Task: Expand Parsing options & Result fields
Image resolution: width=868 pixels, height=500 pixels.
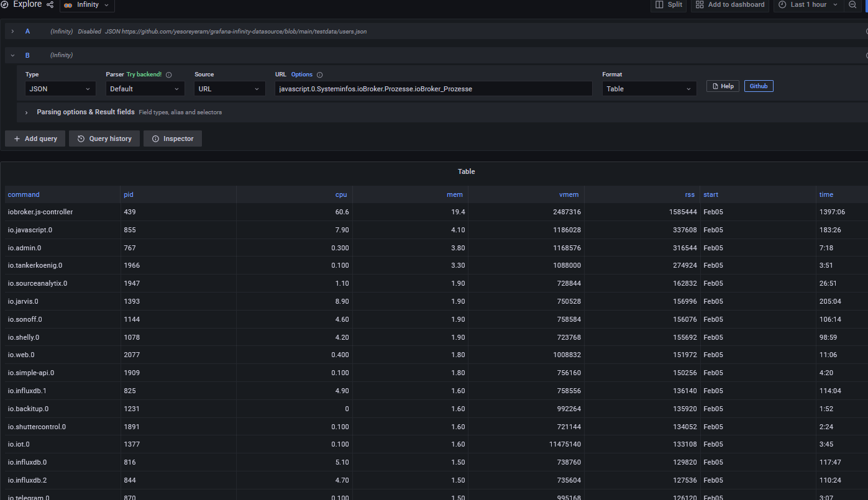Action: pyautogui.click(x=27, y=112)
